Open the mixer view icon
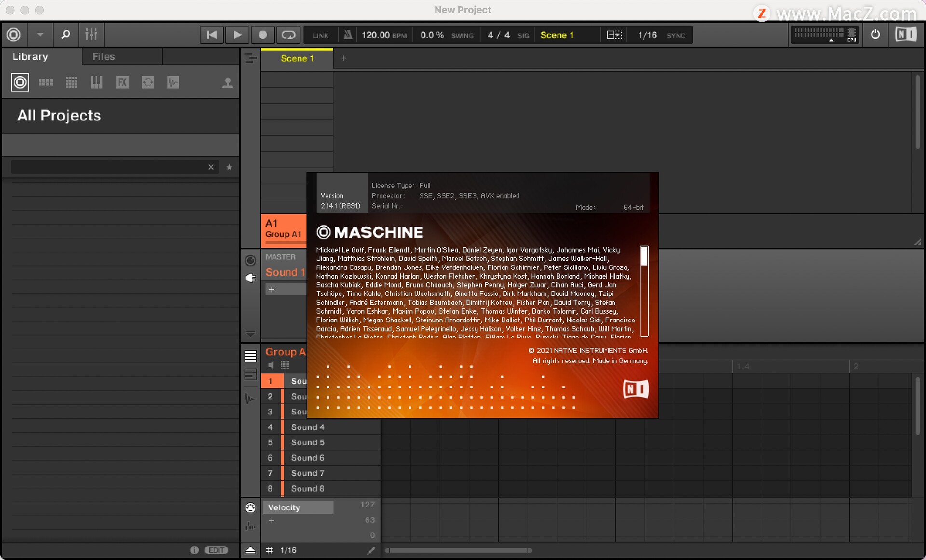This screenshot has height=560, width=926. (91, 35)
